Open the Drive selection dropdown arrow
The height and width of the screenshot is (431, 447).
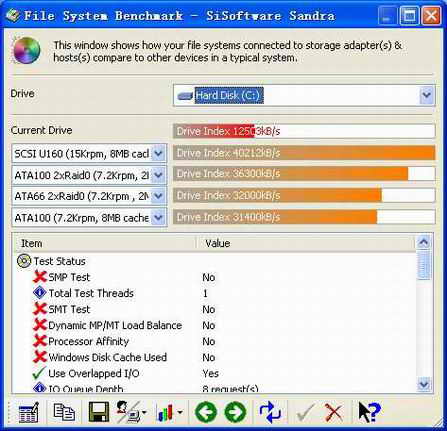[x=427, y=95]
